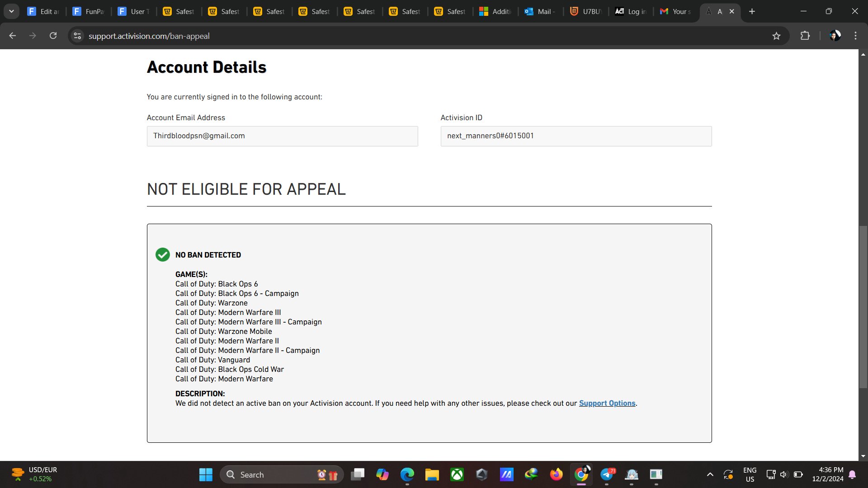Switch the ENG US input language
The width and height of the screenshot is (868, 488).
[x=750, y=474]
